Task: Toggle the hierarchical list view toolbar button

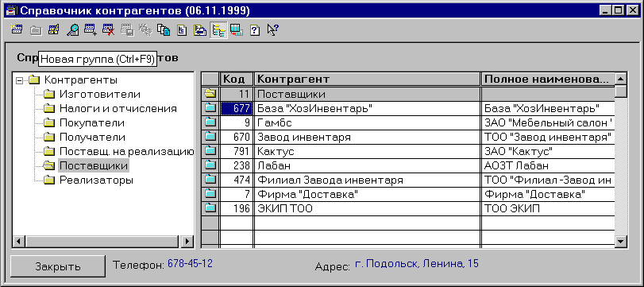Action: (x=218, y=30)
